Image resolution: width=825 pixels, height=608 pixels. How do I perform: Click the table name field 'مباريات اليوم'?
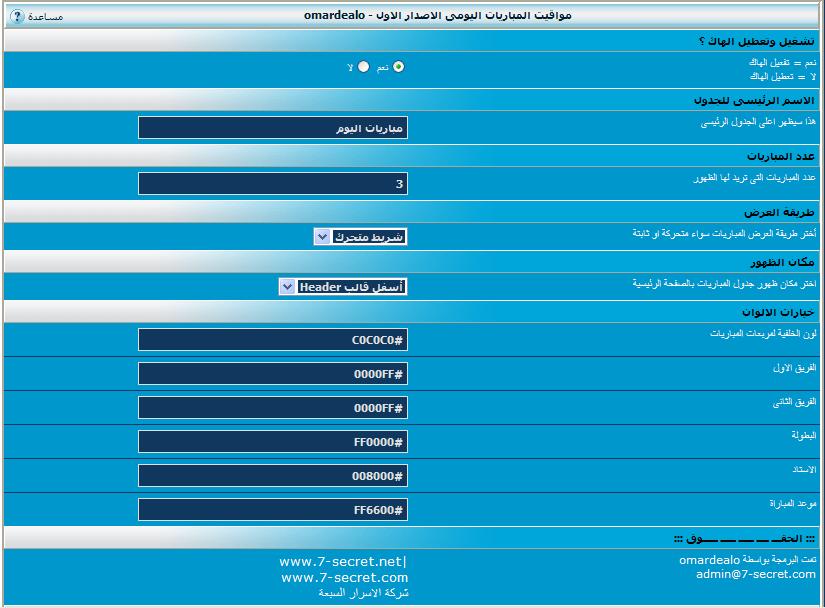[273, 128]
